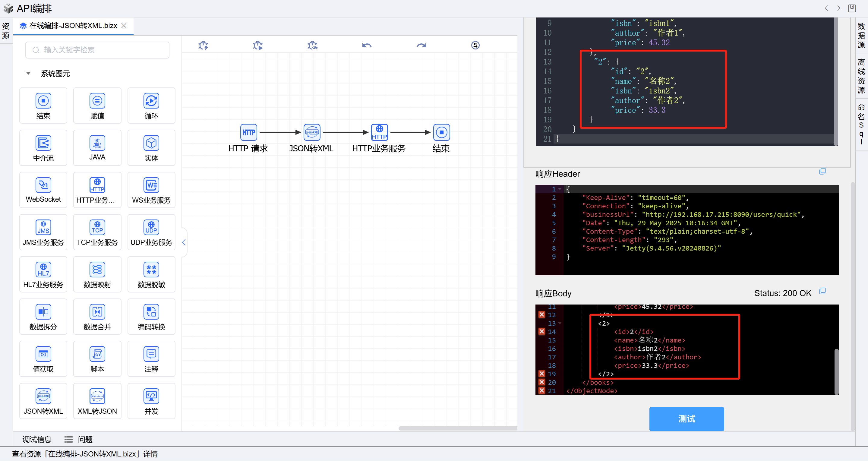Click the undo arrow in toolbar
Screen dimensions: 868x461
[367, 45]
